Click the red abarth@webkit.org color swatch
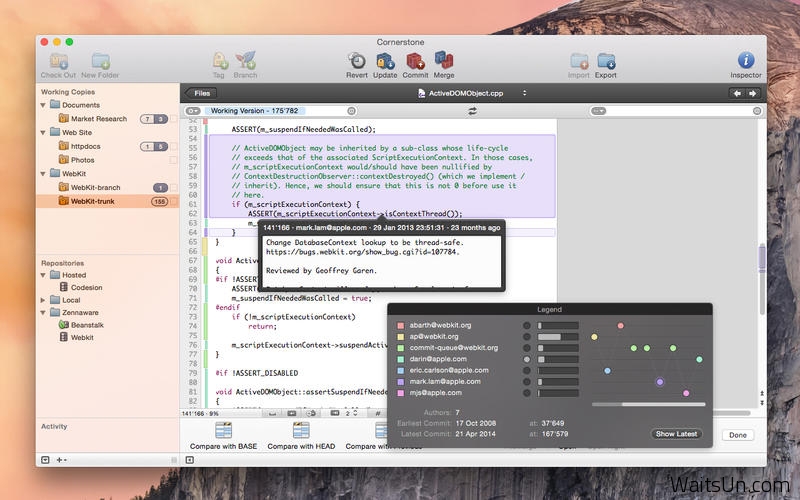This screenshot has width=800, height=500. 401,326
